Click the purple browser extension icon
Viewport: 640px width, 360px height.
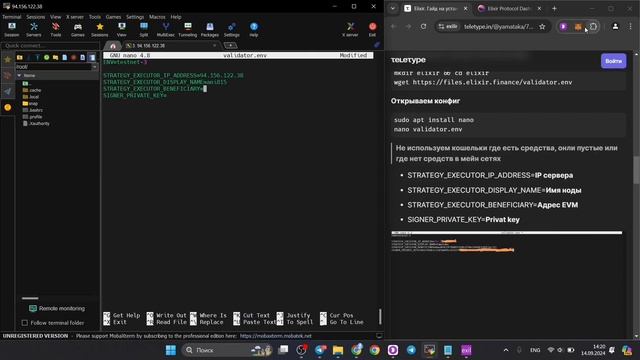(x=564, y=27)
